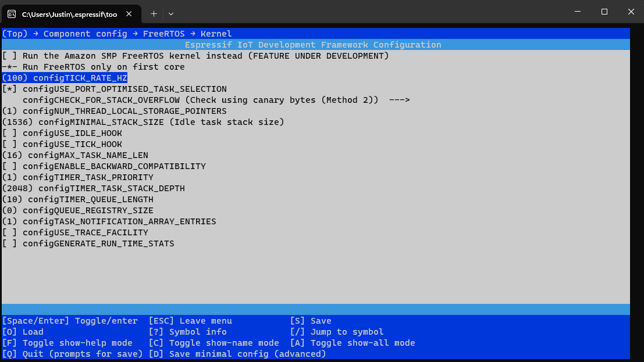
Task: Open a new terminal tab with plus button
Action: [154, 13]
